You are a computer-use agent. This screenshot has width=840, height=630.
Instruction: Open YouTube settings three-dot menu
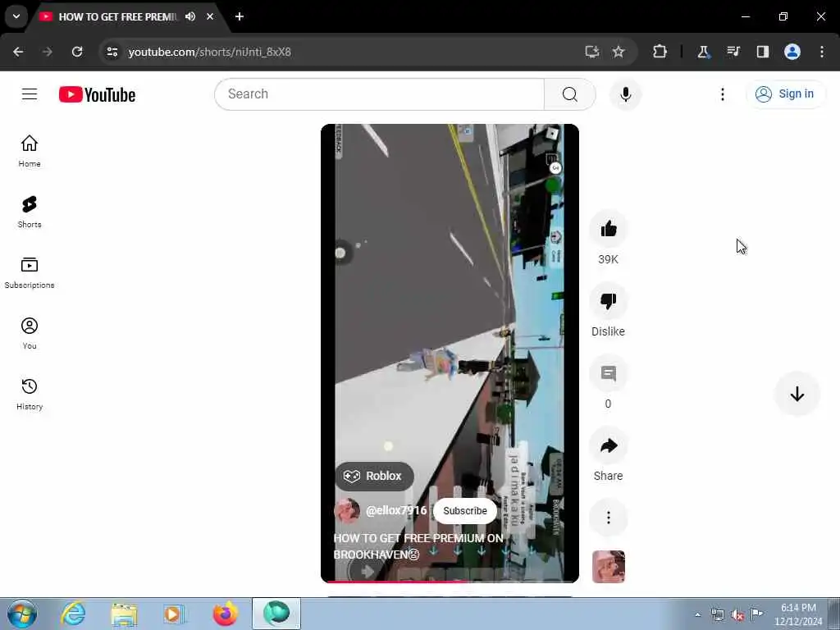(722, 94)
